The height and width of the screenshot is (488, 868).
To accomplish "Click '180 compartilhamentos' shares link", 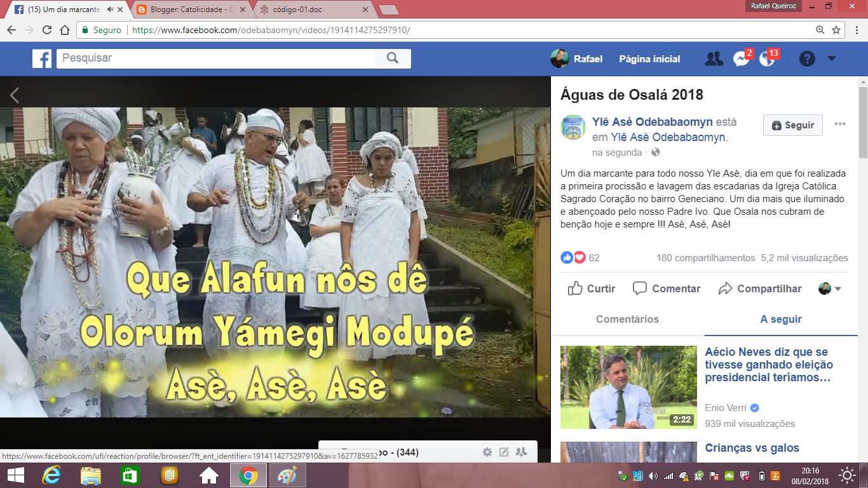I will pos(705,258).
